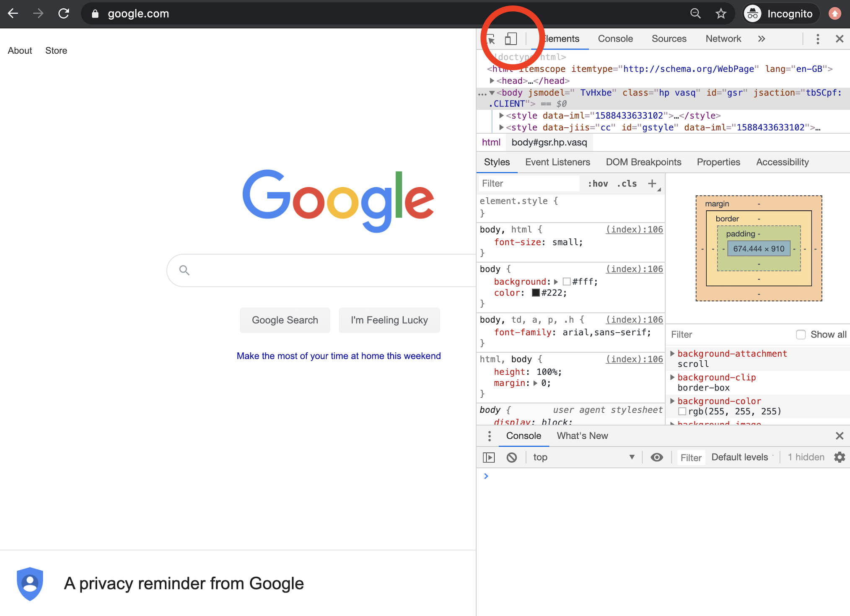Bookmark page with star icon
Image resolution: width=850 pixels, height=616 pixels.
coord(720,13)
